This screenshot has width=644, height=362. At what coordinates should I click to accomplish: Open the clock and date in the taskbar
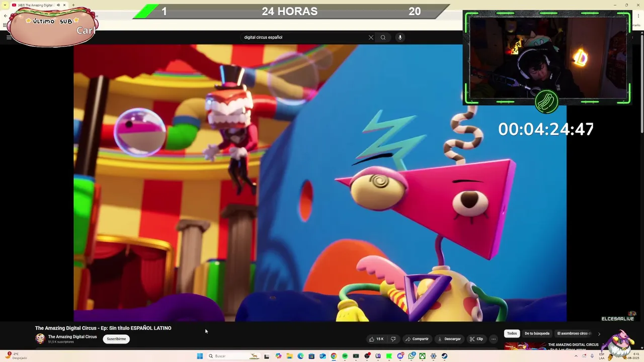click(633, 356)
